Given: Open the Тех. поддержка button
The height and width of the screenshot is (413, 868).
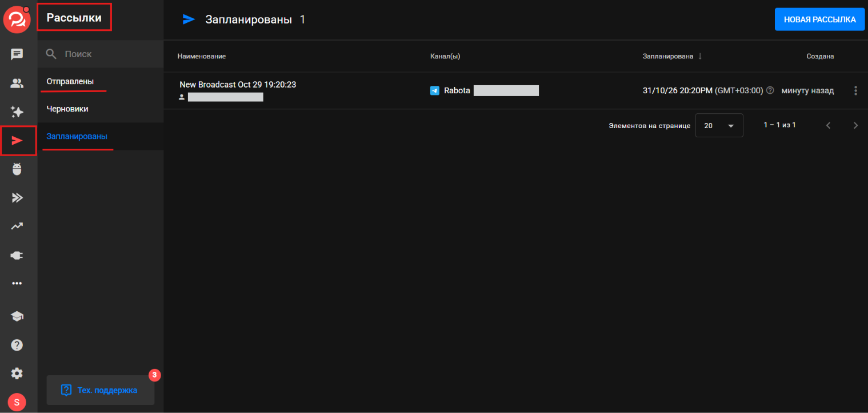Looking at the screenshot, I should (x=101, y=390).
